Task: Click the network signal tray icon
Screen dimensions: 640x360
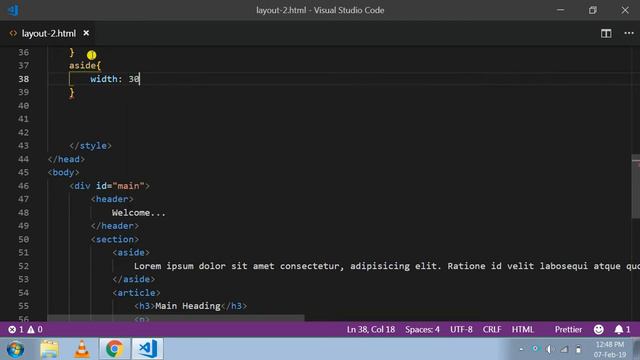Action: [564, 349]
